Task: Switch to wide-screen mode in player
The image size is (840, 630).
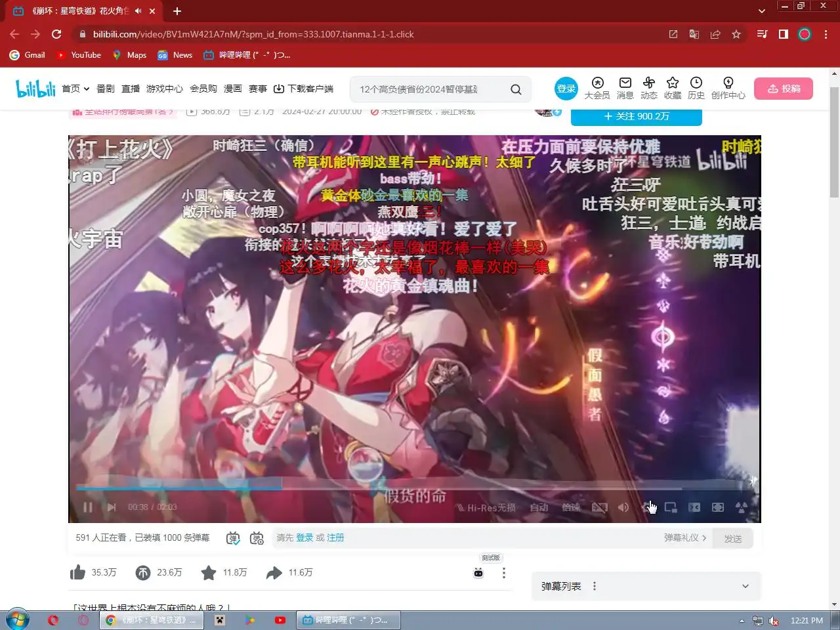Action: tap(694, 507)
